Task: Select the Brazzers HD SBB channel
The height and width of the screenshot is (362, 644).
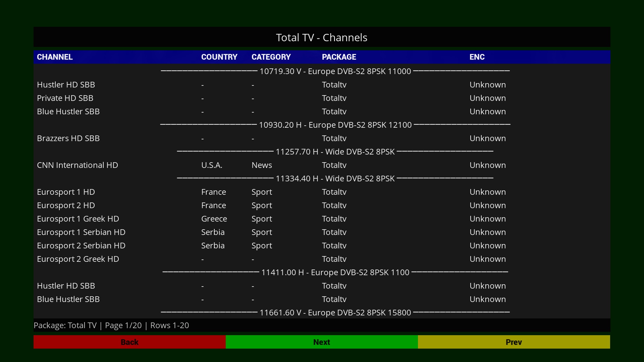Action: pos(322,138)
